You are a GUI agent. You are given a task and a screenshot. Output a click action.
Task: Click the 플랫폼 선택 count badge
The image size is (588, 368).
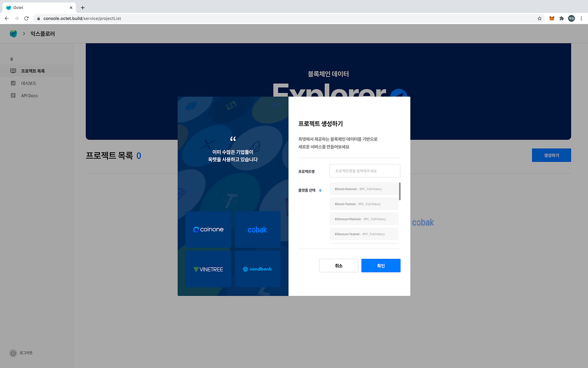(320, 191)
